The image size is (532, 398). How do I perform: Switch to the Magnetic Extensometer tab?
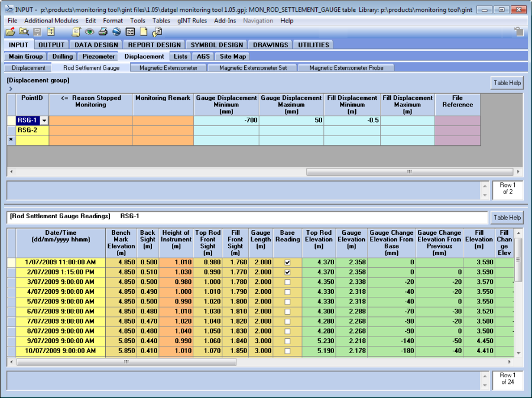coord(168,68)
